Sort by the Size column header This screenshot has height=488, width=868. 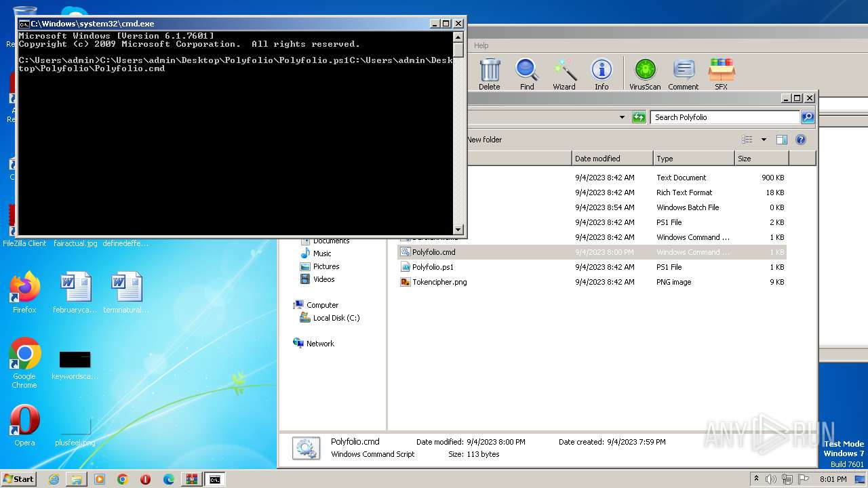[x=762, y=159]
